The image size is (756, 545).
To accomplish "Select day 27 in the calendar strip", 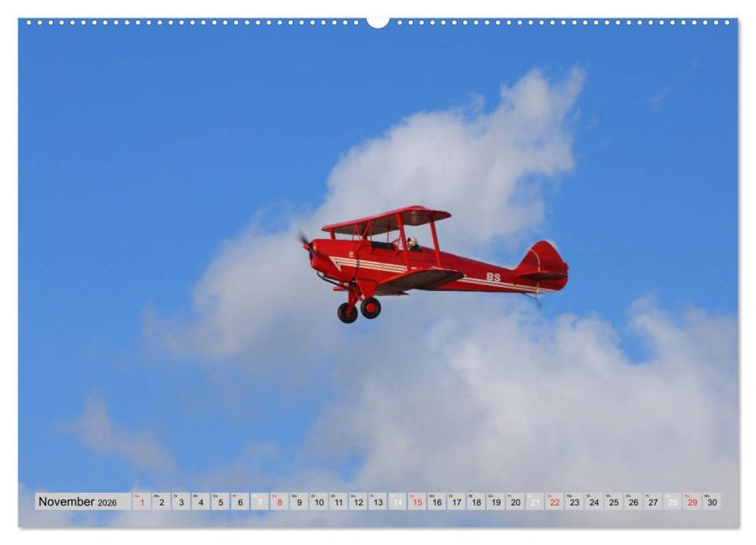I will (653, 501).
